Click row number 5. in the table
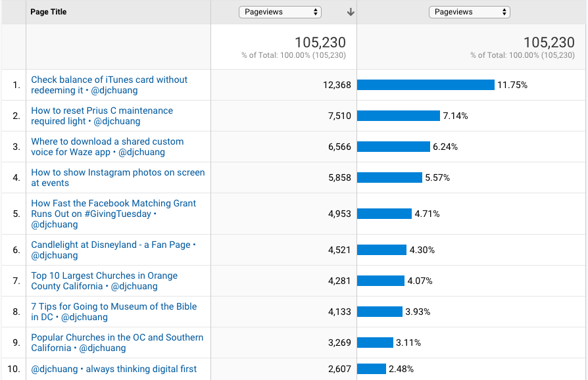 point(16,214)
